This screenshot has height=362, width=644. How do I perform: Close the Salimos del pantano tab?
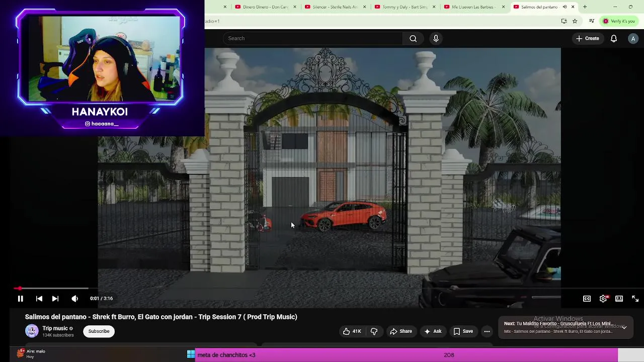[573, 7]
